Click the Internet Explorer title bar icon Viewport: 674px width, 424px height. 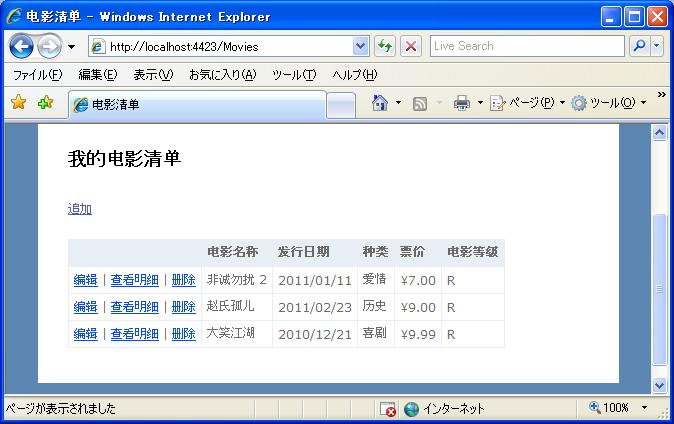(14, 16)
